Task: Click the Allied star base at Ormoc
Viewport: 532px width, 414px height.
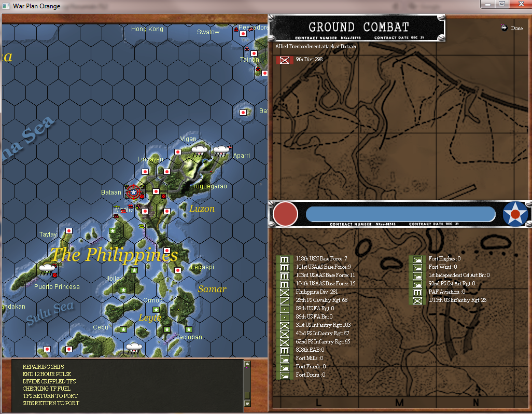Action: [x=156, y=310]
